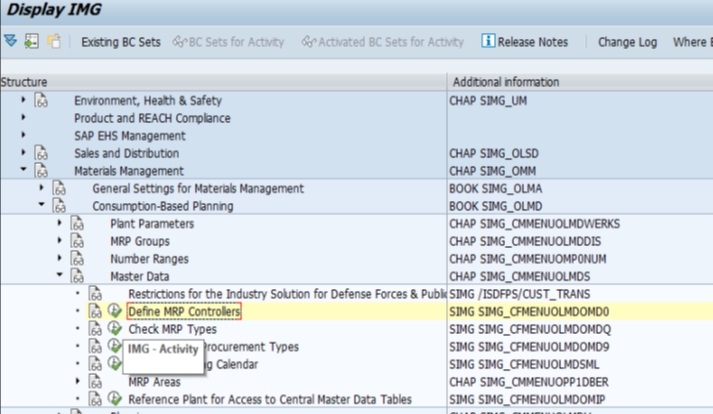Open documentation icon for Sales and Distribution
The width and height of the screenshot is (713, 414).
coord(41,153)
